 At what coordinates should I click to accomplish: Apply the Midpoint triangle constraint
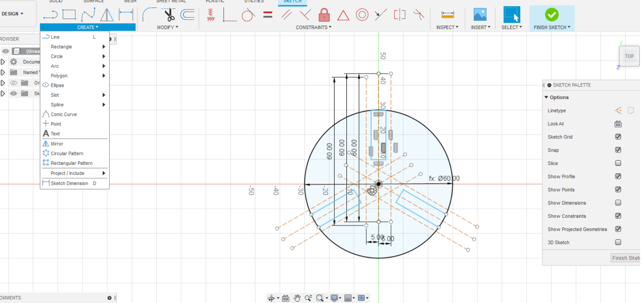pos(343,15)
